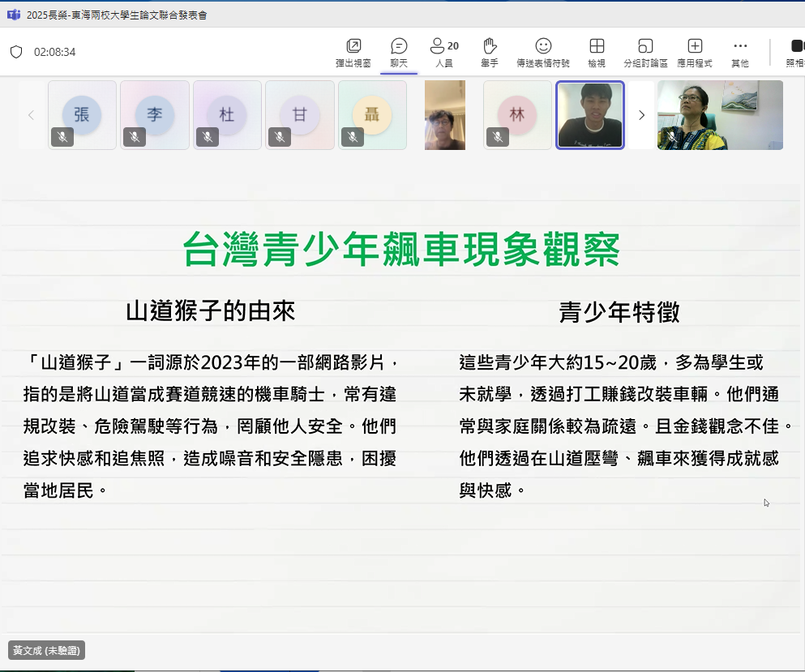Raise your hand (舉手)
Screen dimensions: 805x672
pyautogui.click(x=490, y=53)
